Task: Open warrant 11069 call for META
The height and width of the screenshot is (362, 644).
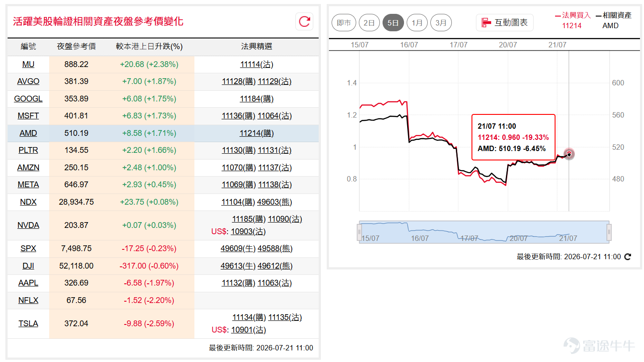Action: [239, 185]
